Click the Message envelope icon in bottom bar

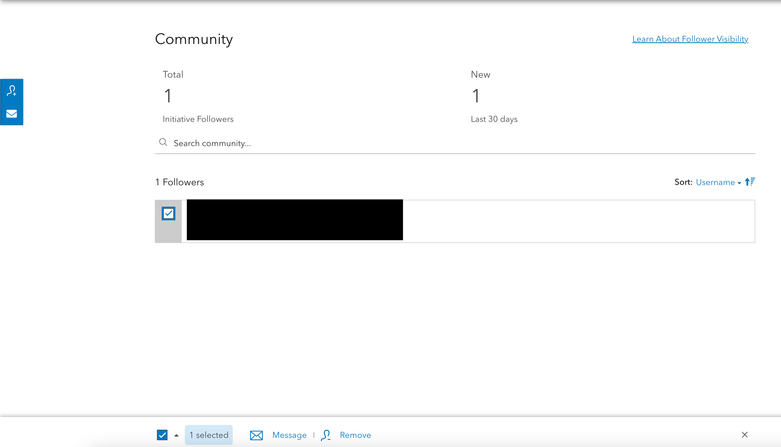[257, 435]
